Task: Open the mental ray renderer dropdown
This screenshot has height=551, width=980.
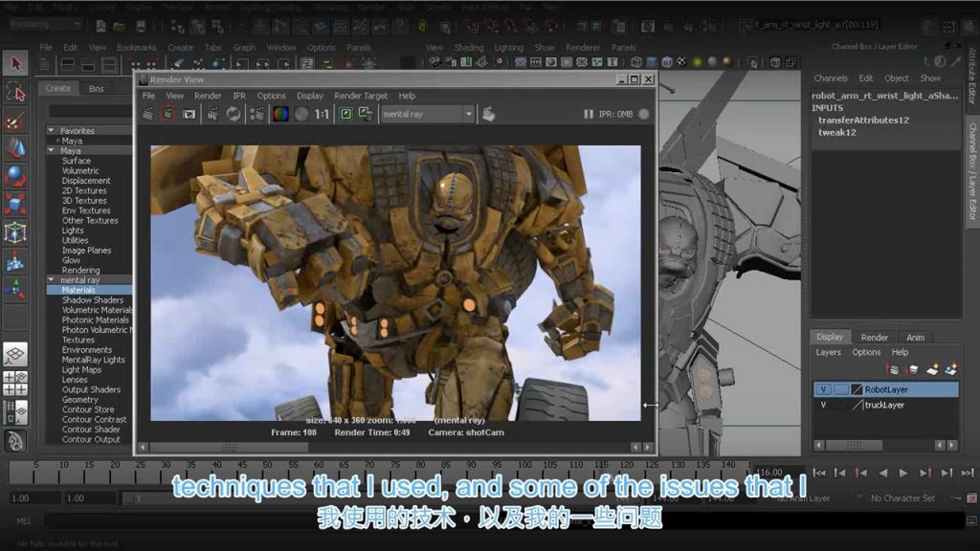Action: coord(428,115)
